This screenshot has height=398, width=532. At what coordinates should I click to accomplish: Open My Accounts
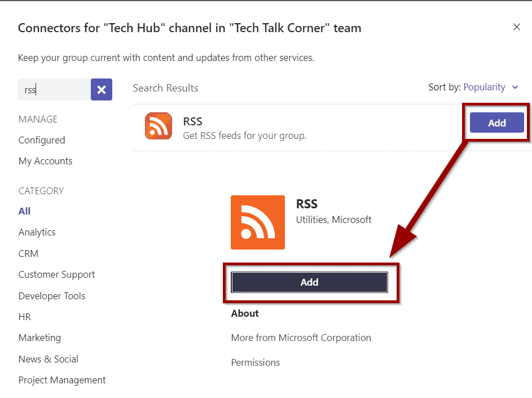pyautogui.click(x=46, y=161)
